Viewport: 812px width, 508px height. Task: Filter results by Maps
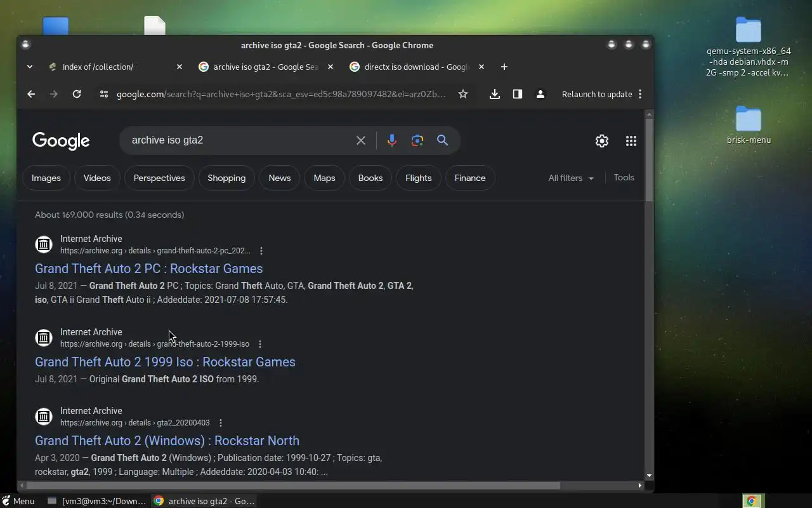[x=324, y=178]
